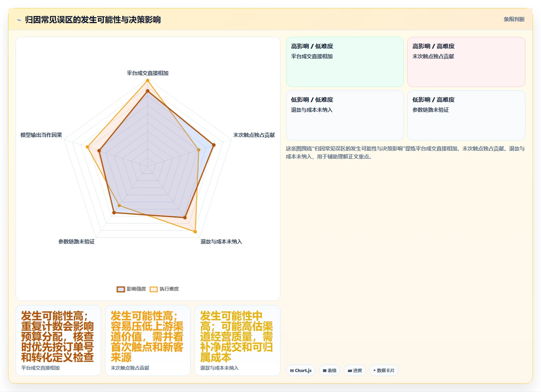Toggle the 影响强度 legend swatch

[121, 289]
